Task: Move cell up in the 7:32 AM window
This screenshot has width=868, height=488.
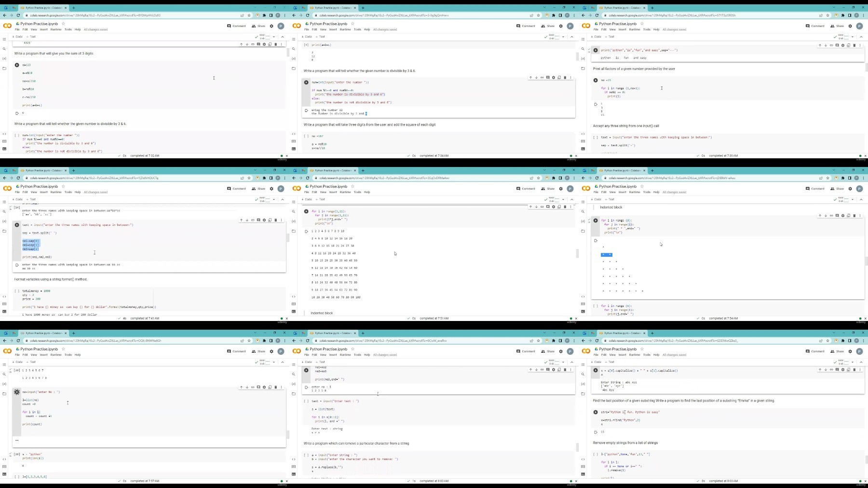Action: (241, 44)
